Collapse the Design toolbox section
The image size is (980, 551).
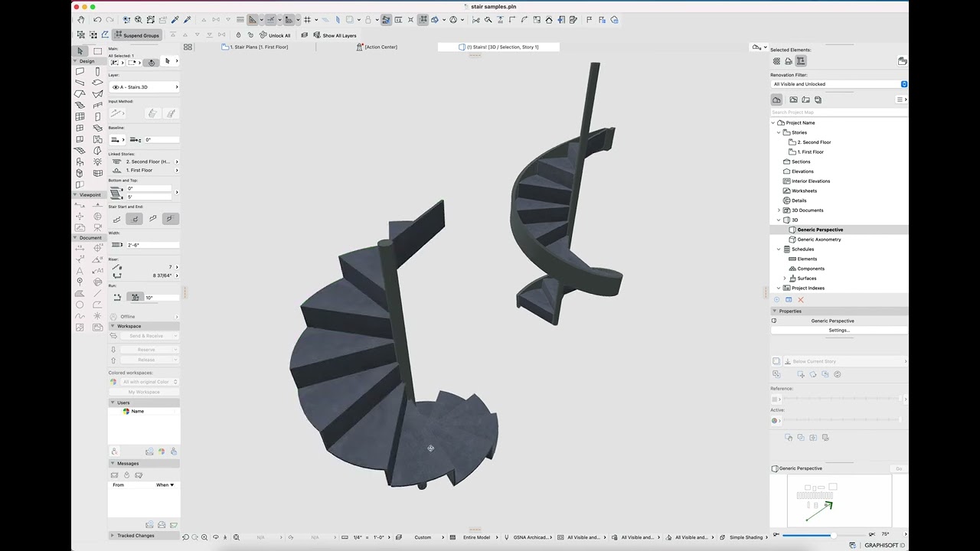click(75, 61)
